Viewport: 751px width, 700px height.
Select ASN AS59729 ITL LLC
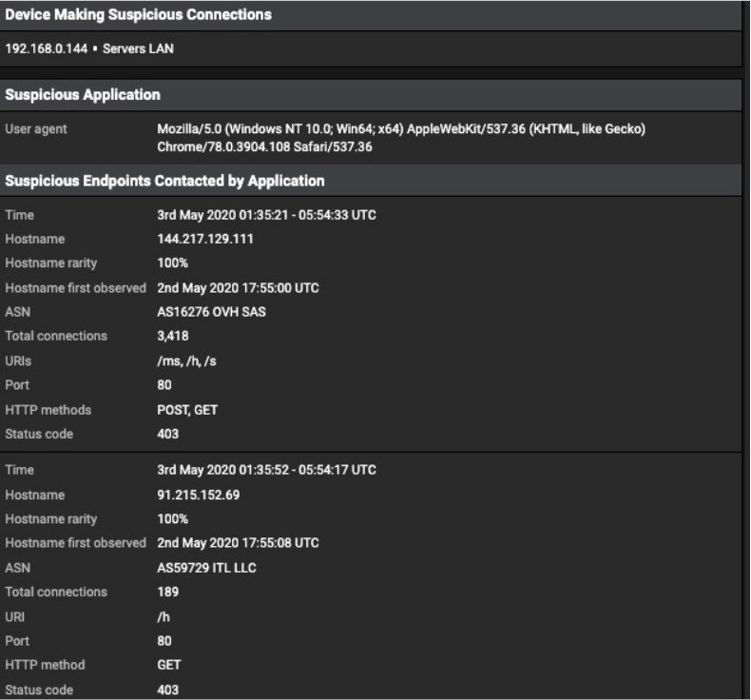pyautogui.click(x=206, y=568)
